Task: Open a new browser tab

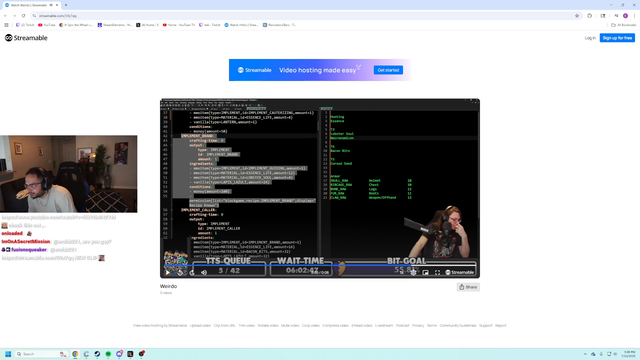Action: (66, 5)
